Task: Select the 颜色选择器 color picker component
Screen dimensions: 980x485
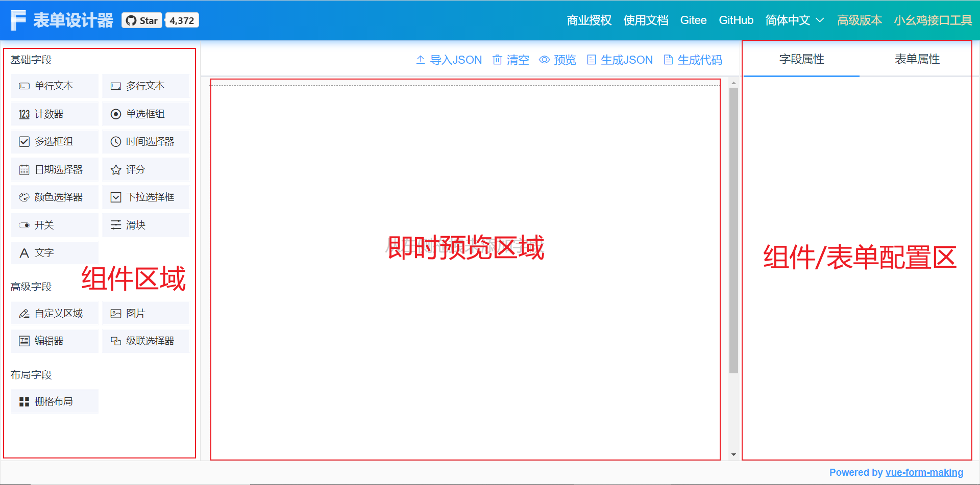Action: click(54, 197)
